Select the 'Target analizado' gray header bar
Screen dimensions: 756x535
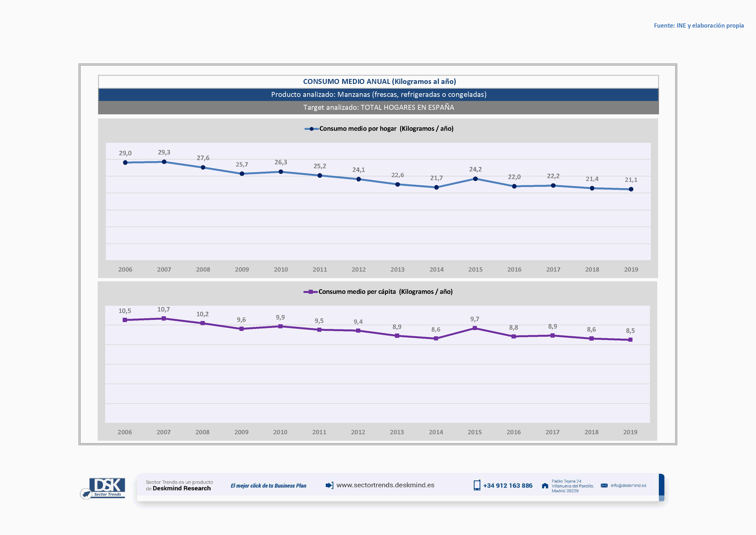[x=378, y=107]
